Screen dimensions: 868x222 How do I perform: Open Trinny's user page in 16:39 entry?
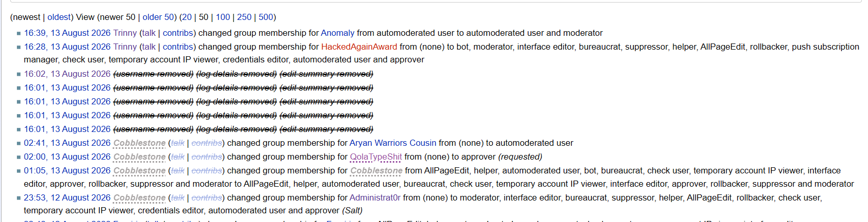click(x=125, y=33)
